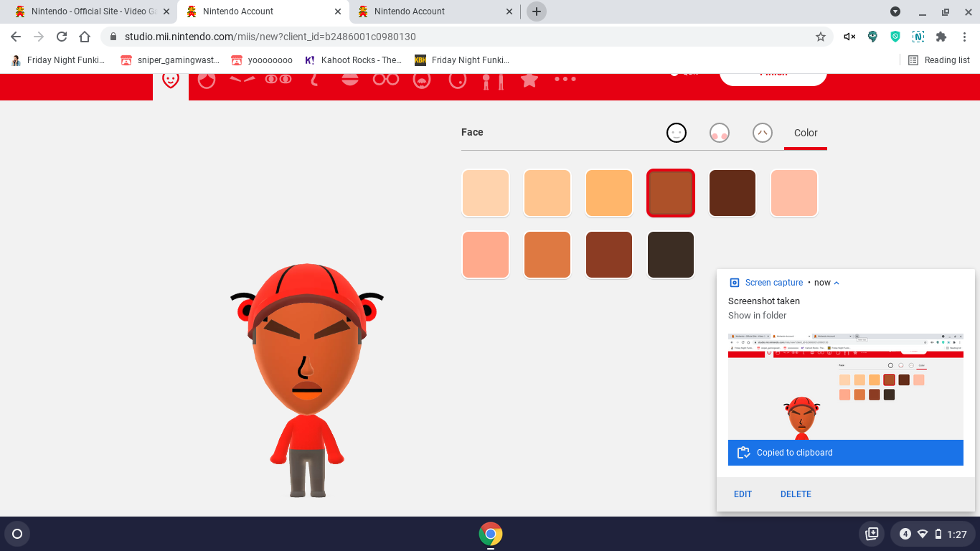Image resolution: width=980 pixels, height=551 pixels.
Task: Choose the darkest brown-black skin swatch
Action: [x=671, y=255]
